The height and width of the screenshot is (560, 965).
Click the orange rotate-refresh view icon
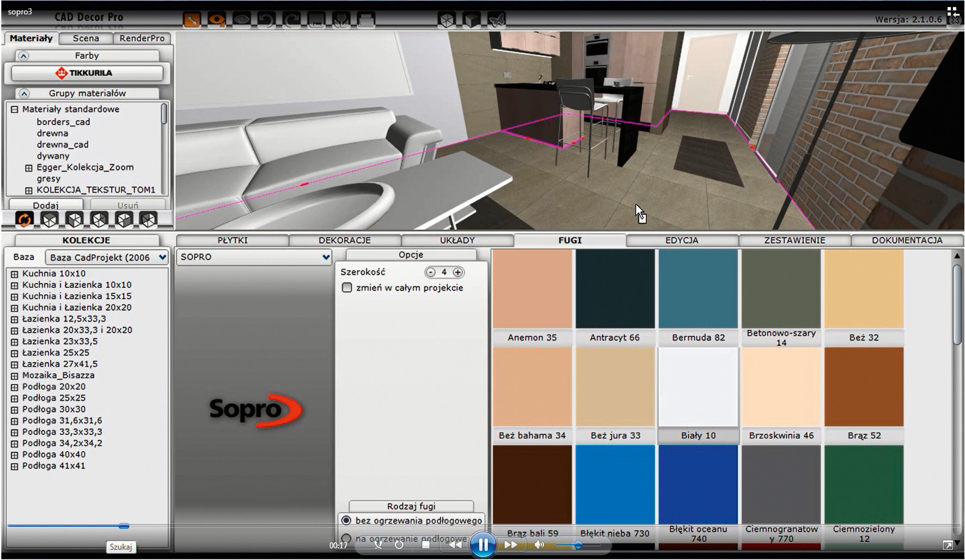[x=25, y=219]
